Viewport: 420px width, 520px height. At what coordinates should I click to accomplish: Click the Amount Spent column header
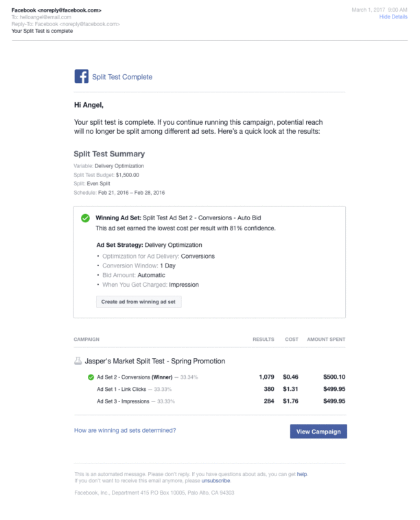326,340
